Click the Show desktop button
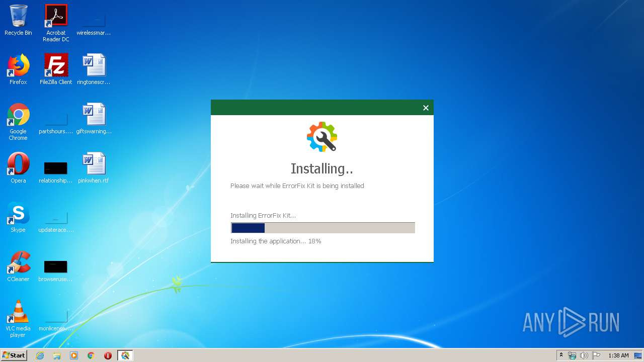Viewport: 644px width, 362px height. pos(638,355)
